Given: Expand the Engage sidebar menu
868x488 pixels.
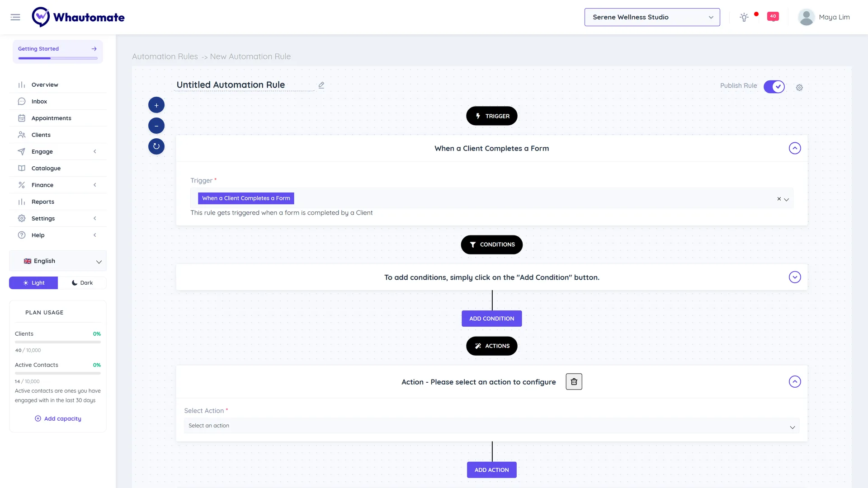Looking at the screenshot, I should tap(58, 151).
